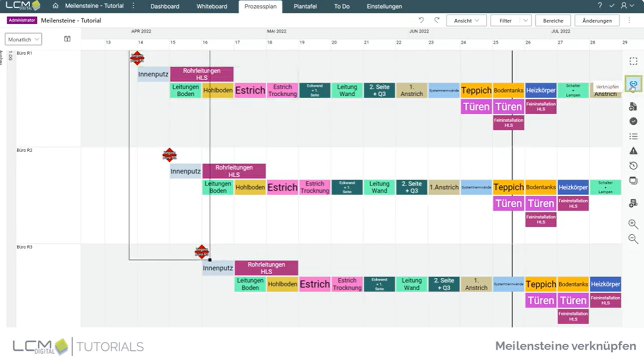The width and height of the screenshot is (644, 357).
Task: Toggle the list view icon in sidebar
Action: click(633, 137)
